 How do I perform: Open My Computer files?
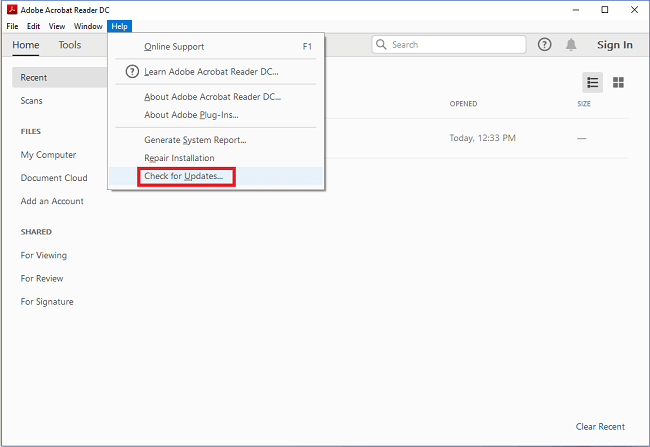click(49, 155)
